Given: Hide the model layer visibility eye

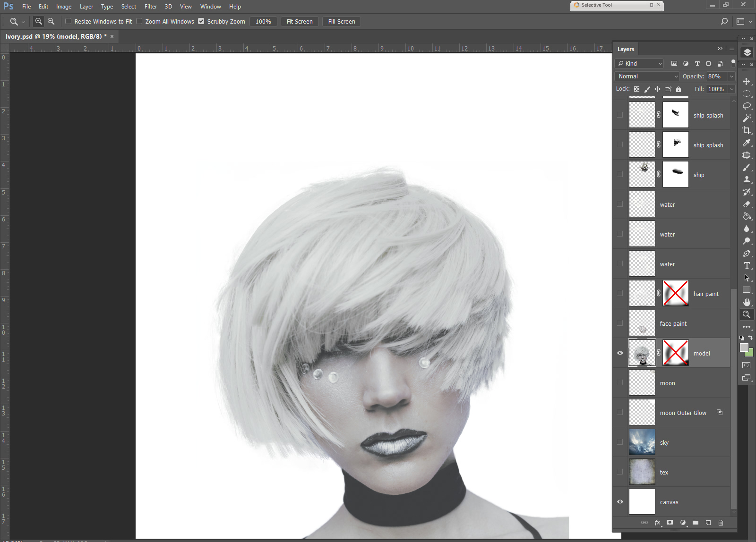Looking at the screenshot, I should pos(620,353).
